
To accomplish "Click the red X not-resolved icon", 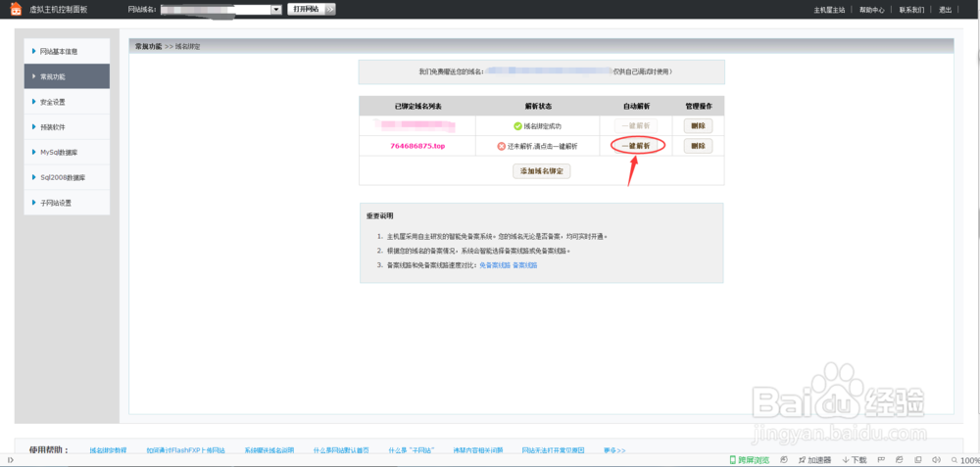I will pyautogui.click(x=501, y=146).
